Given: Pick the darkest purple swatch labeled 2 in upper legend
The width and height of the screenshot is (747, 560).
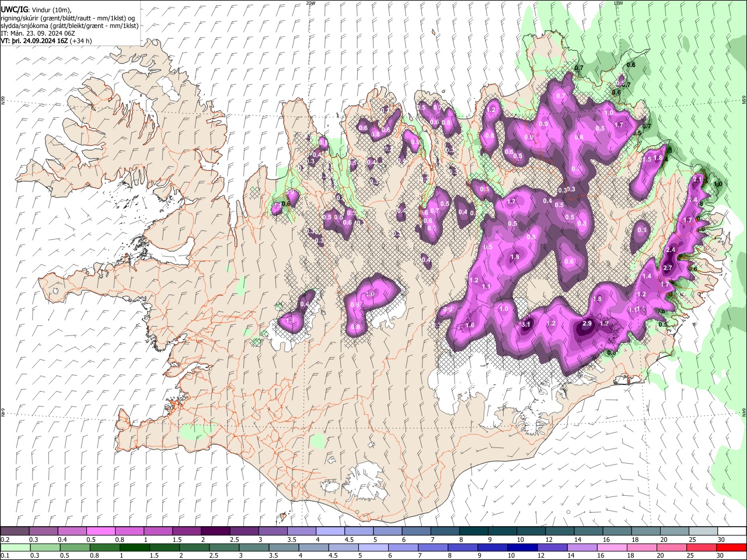Looking at the screenshot, I should pyautogui.click(x=215, y=531).
